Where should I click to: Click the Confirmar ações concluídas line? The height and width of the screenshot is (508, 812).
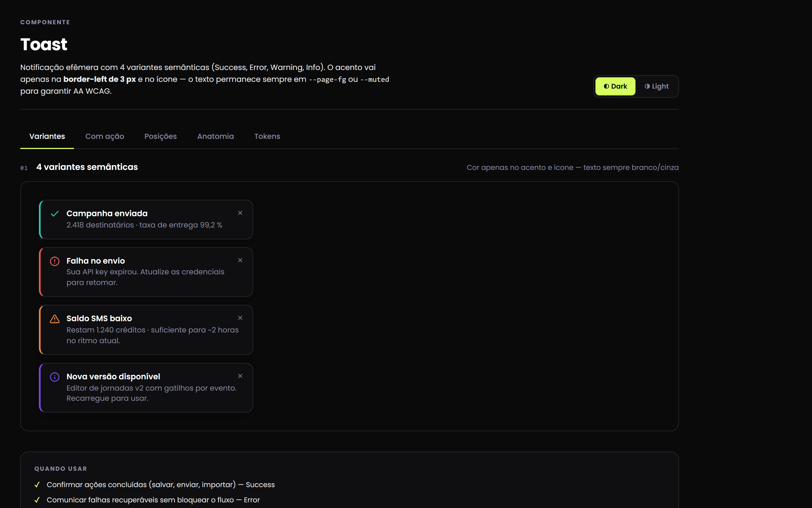point(161,485)
